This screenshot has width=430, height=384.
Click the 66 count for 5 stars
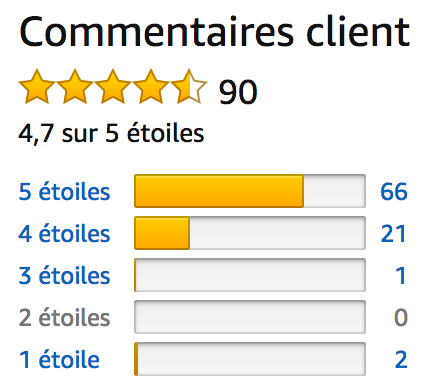[x=394, y=192]
